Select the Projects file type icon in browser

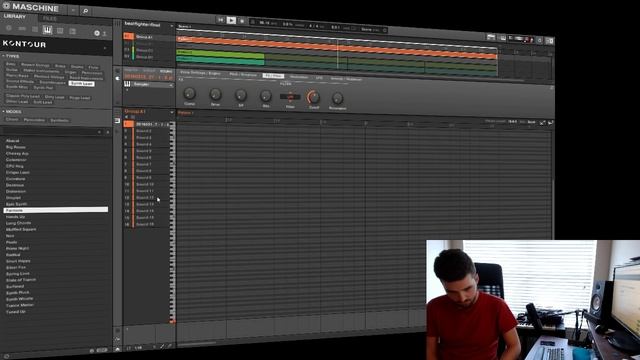point(9,29)
